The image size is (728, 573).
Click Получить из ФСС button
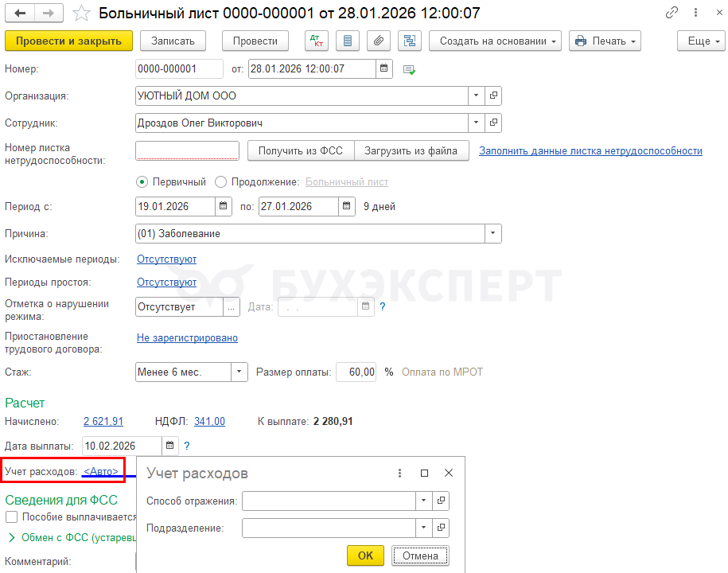pos(301,151)
